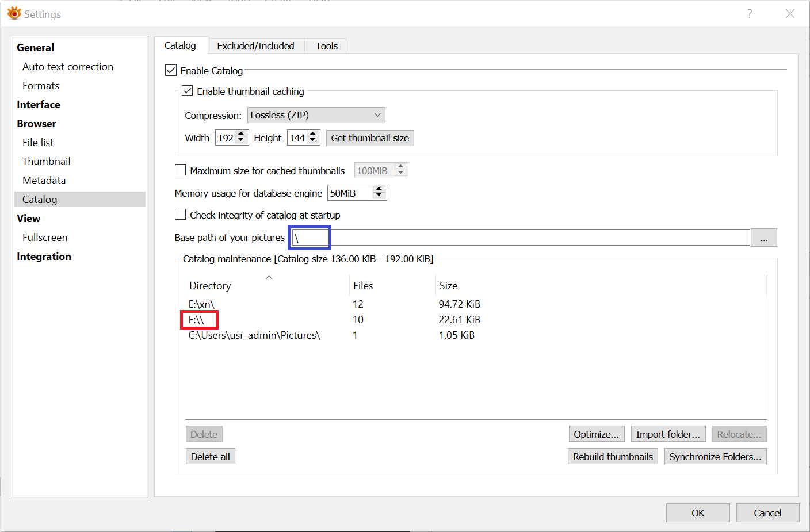This screenshot has height=532, width=810.
Task: Click the 94.72 KiB size cell
Action: (459, 304)
